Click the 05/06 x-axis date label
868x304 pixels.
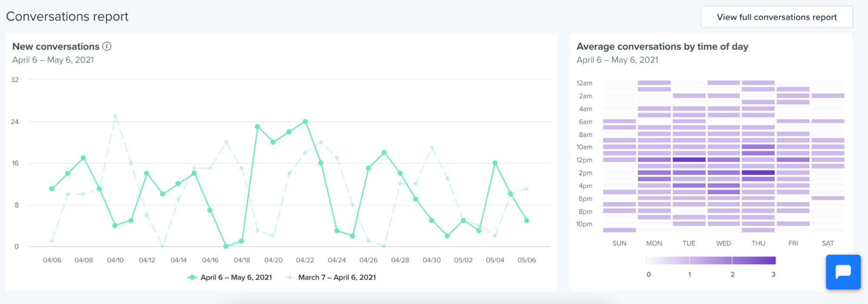(527, 260)
